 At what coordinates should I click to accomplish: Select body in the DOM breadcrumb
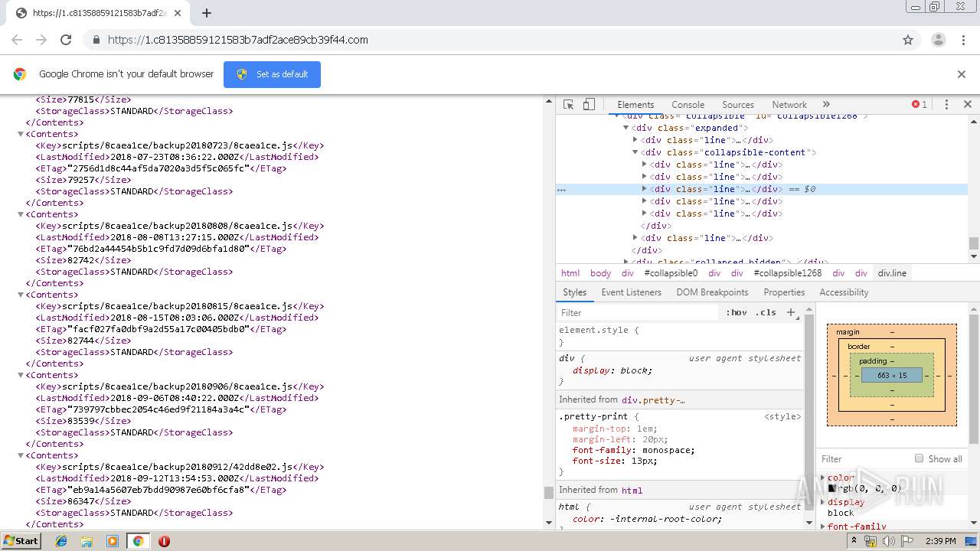600,273
